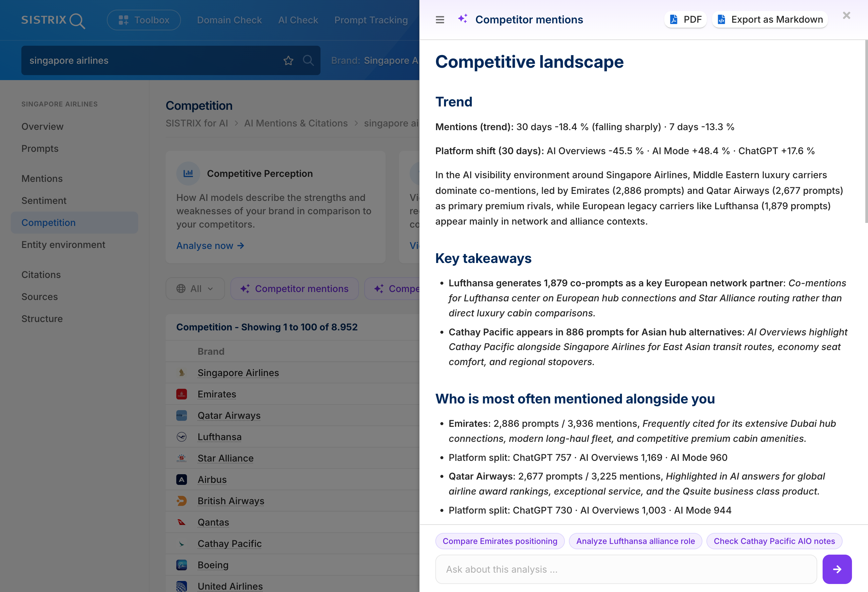This screenshot has height=592, width=868.
Task: Click the analysis panel scrollbar
Action: click(x=866, y=131)
